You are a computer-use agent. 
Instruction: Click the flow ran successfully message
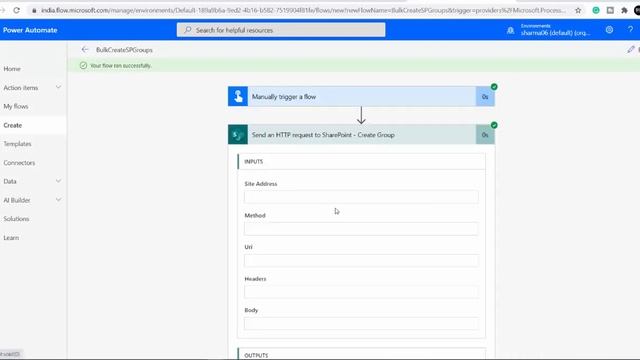[121, 65]
